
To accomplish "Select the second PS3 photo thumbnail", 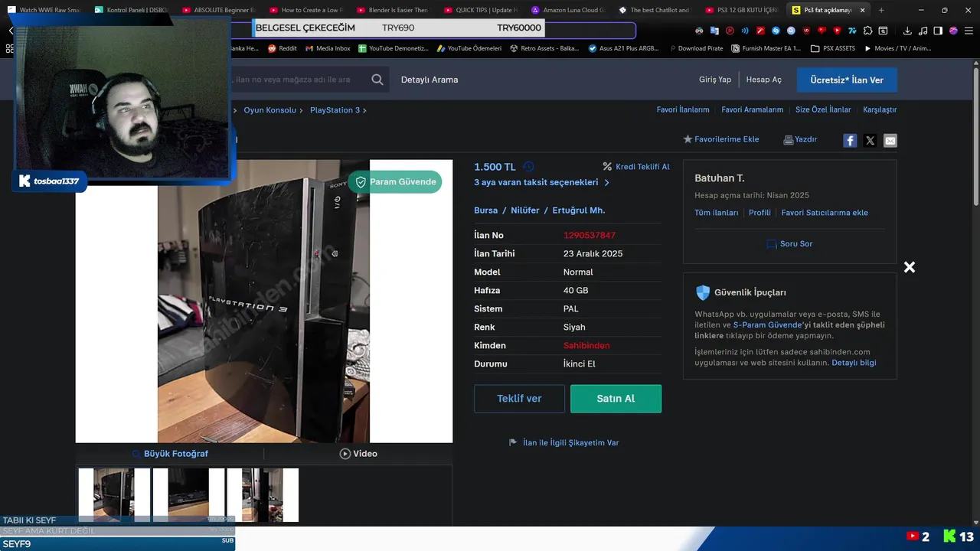I will (x=188, y=495).
